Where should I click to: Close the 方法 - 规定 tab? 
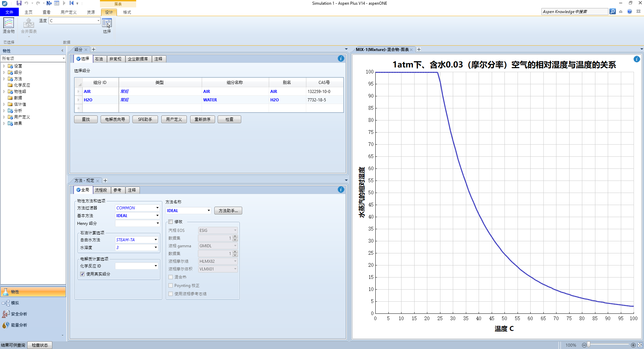(98, 181)
